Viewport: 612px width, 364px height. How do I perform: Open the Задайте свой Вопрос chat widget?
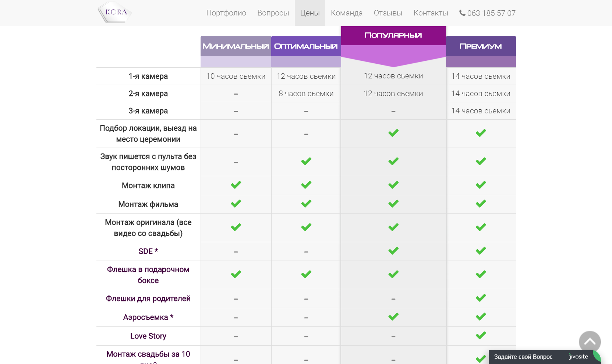point(523,357)
